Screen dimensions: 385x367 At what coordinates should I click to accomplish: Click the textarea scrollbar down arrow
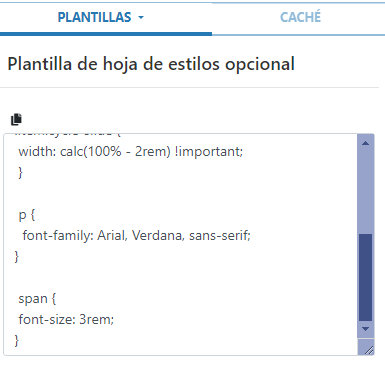(365, 329)
